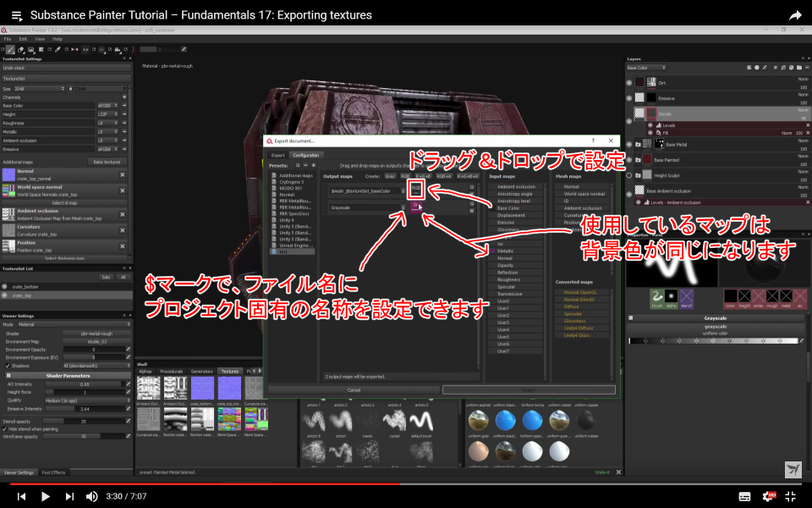Open the Shadows quality dropdown

point(96,366)
